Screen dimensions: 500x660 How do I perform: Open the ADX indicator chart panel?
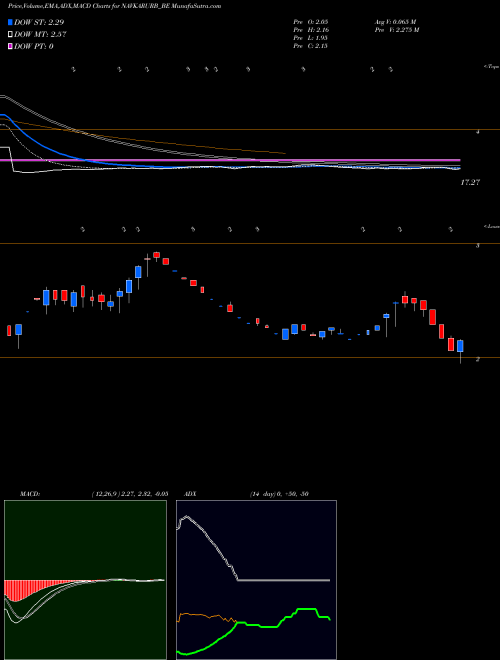pyautogui.click(x=256, y=580)
